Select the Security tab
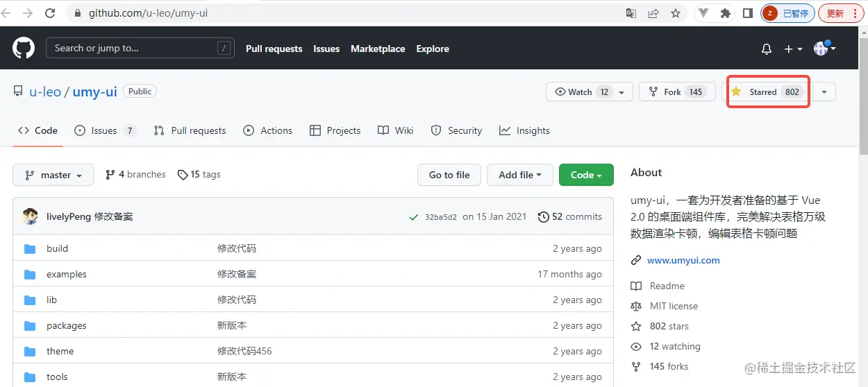 457,130
